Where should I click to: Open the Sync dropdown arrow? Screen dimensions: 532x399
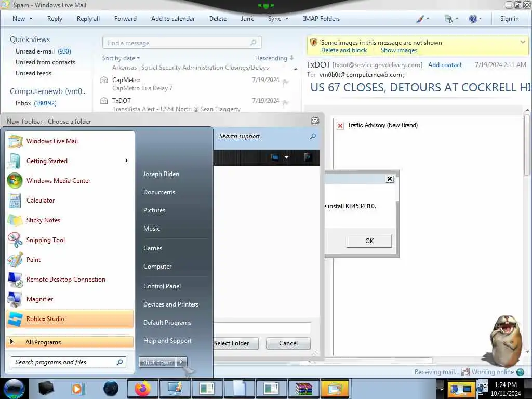point(287,19)
